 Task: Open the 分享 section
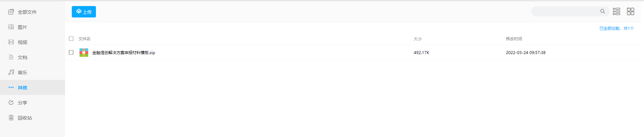point(22,103)
